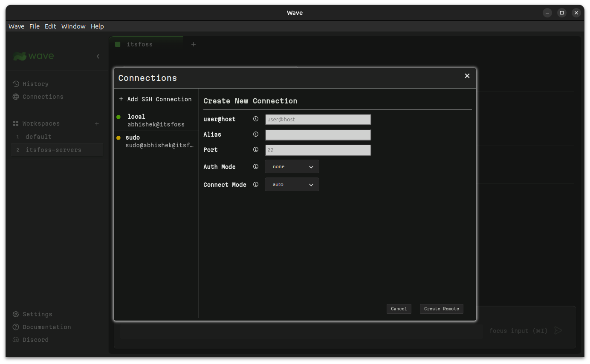Open the Settings gear in sidebar
The height and width of the screenshot is (364, 590).
tap(16, 314)
